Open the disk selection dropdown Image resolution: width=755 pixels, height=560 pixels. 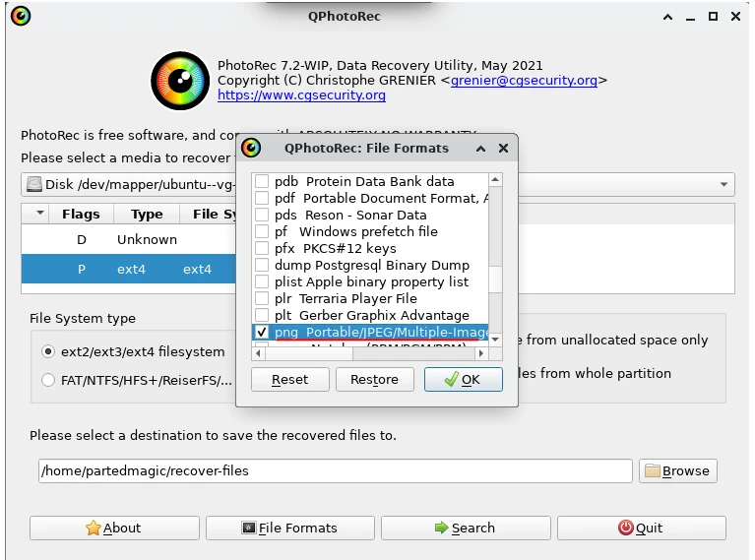coord(724,184)
